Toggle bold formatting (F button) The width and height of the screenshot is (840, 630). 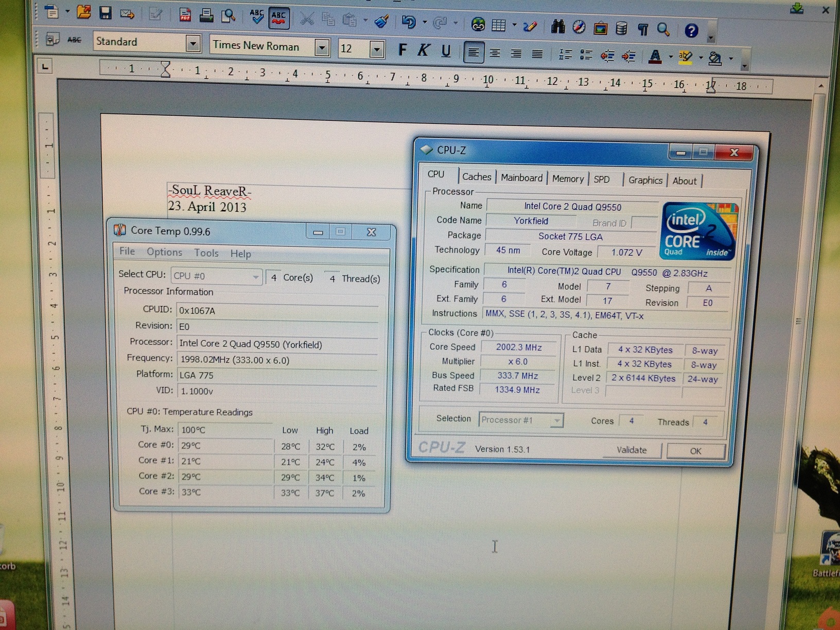(402, 50)
